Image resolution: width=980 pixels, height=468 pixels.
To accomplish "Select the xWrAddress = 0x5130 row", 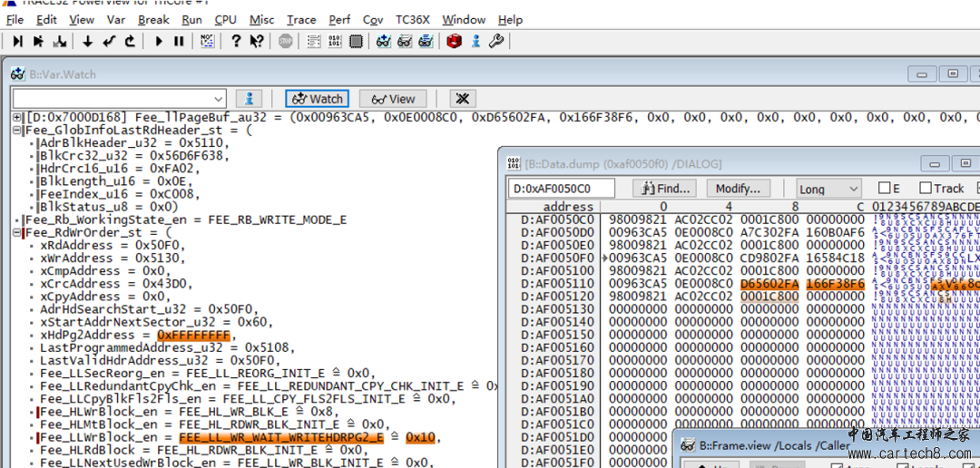I will 113,258.
